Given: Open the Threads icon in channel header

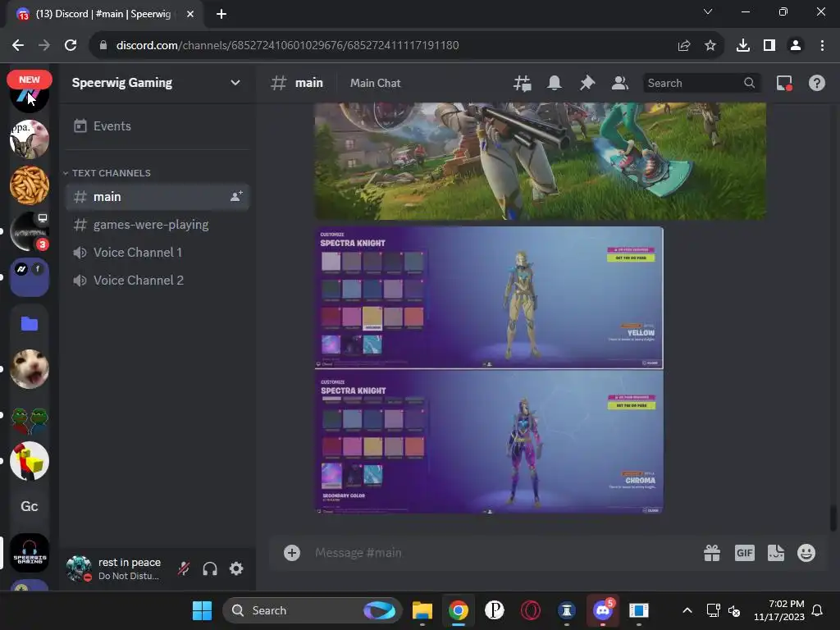Looking at the screenshot, I should click(523, 83).
